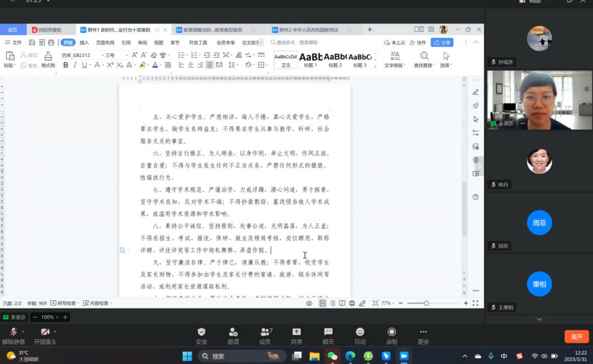The height and width of the screenshot is (364, 593).
Task: Open the File menu button
Action: tap(14, 42)
